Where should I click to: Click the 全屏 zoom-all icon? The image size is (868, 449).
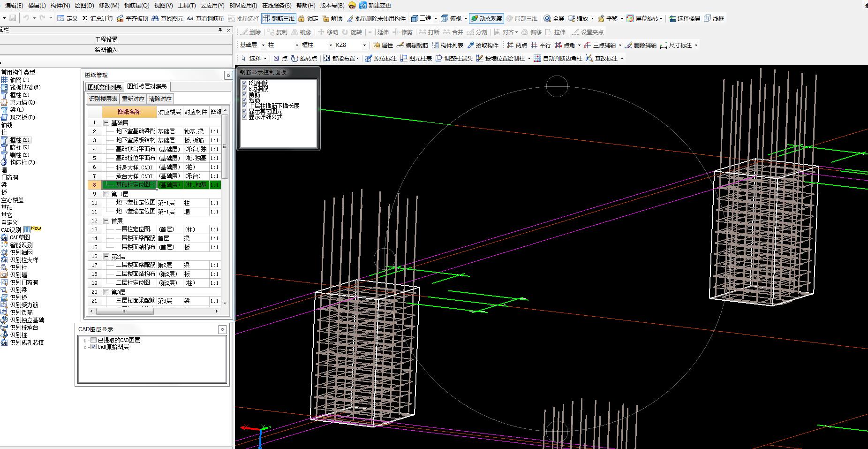(x=547, y=18)
